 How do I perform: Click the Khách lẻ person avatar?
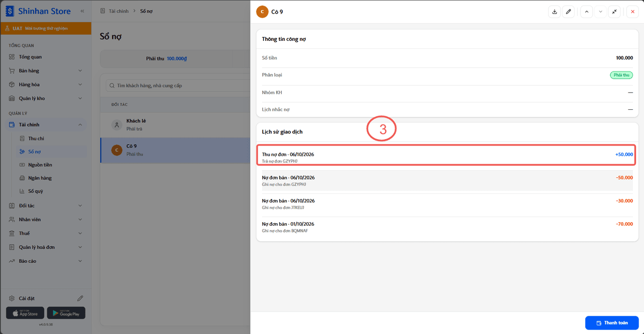tap(117, 124)
